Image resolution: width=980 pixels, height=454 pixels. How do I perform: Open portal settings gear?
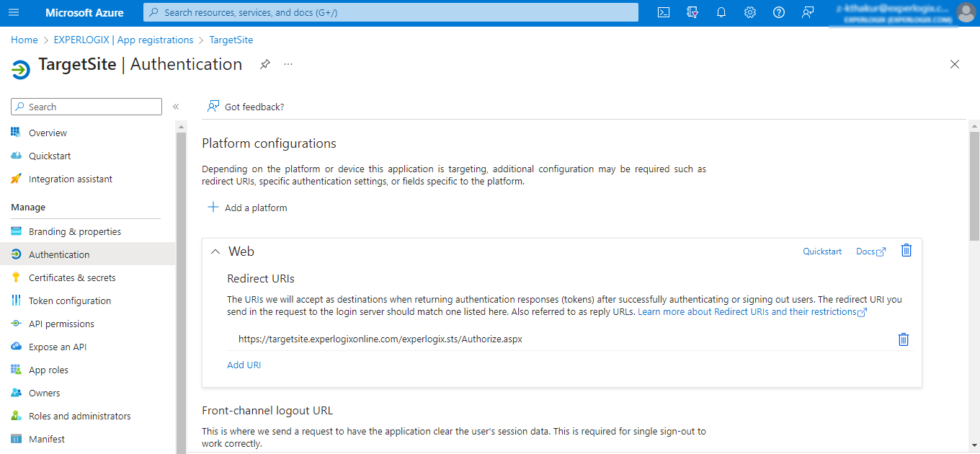click(750, 12)
